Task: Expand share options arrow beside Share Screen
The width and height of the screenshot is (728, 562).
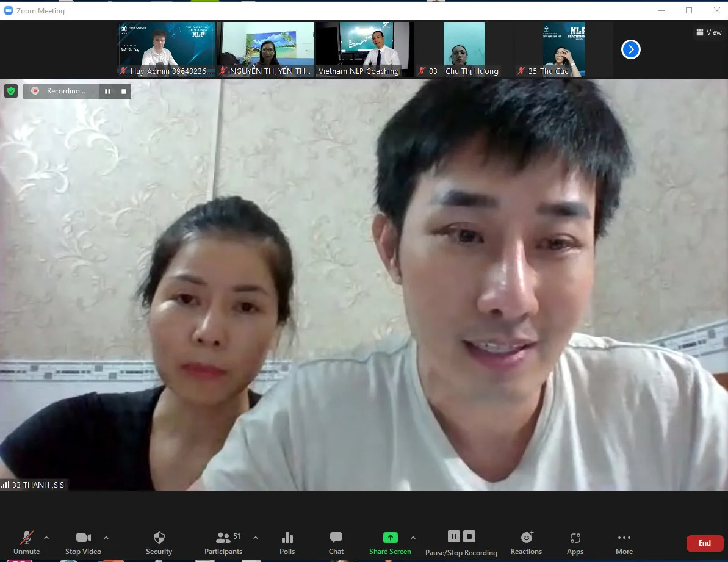Action: (413, 538)
